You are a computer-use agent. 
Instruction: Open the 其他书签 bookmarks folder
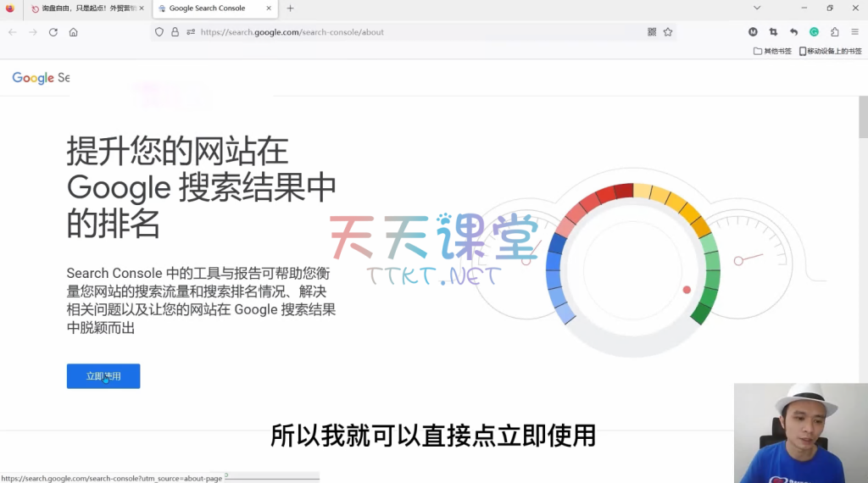pos(772,51)
